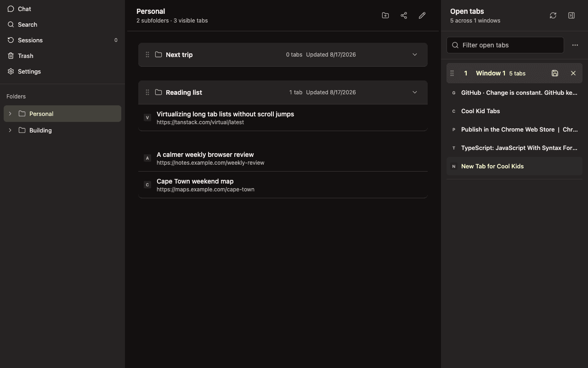Click the refresh open tabs icon

tap(553, 16)
